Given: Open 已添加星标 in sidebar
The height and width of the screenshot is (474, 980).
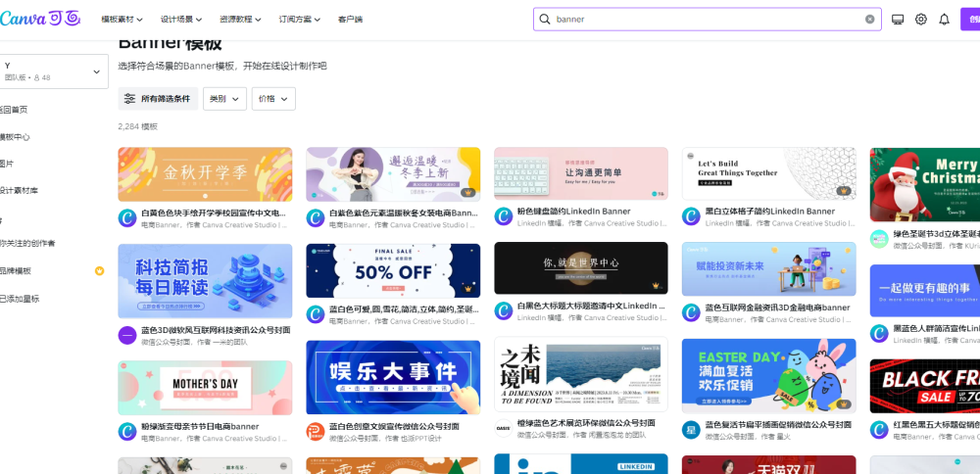Looking at the screenshot, I should [x=20, y=299].
